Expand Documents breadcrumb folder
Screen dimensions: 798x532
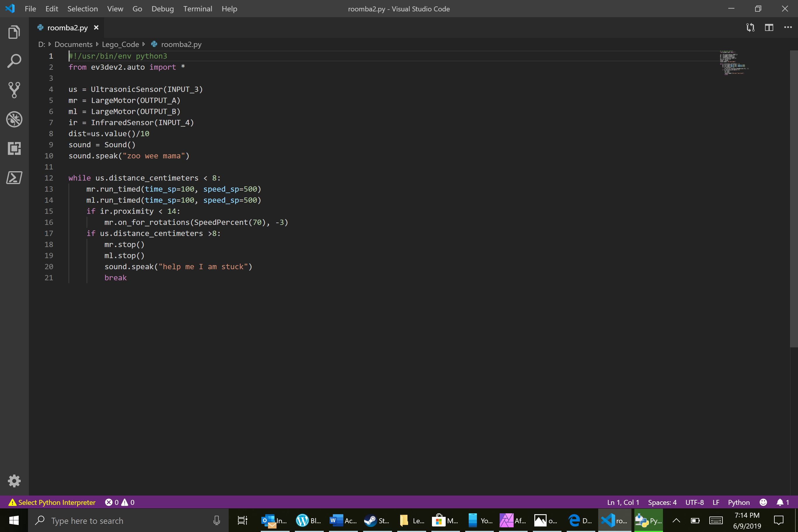tap(73, 44)
